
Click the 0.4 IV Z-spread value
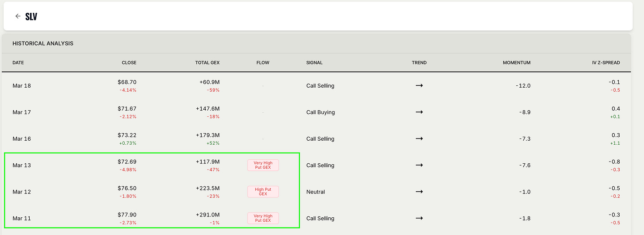point(616,109)
